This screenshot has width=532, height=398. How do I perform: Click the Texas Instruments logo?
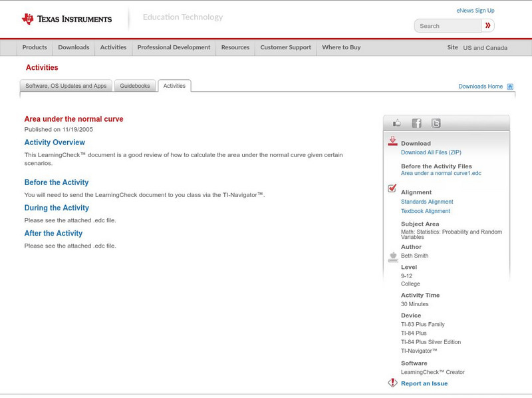pos(66,19)
